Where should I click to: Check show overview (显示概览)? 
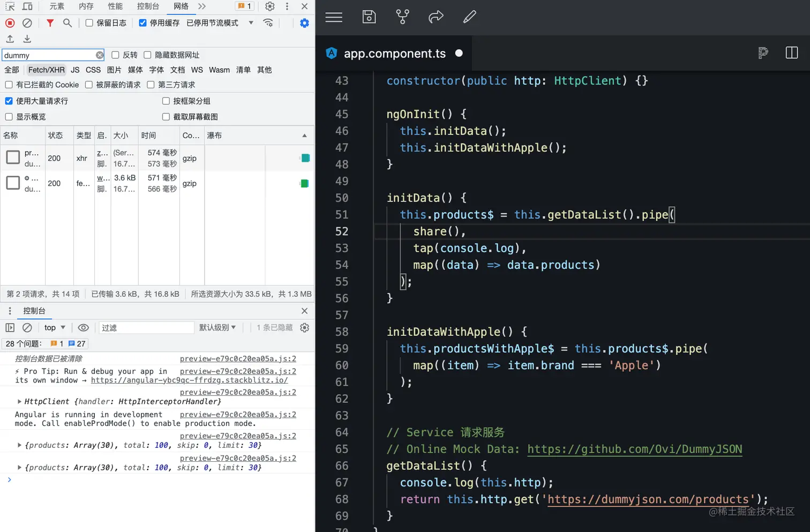click(9, 117)
